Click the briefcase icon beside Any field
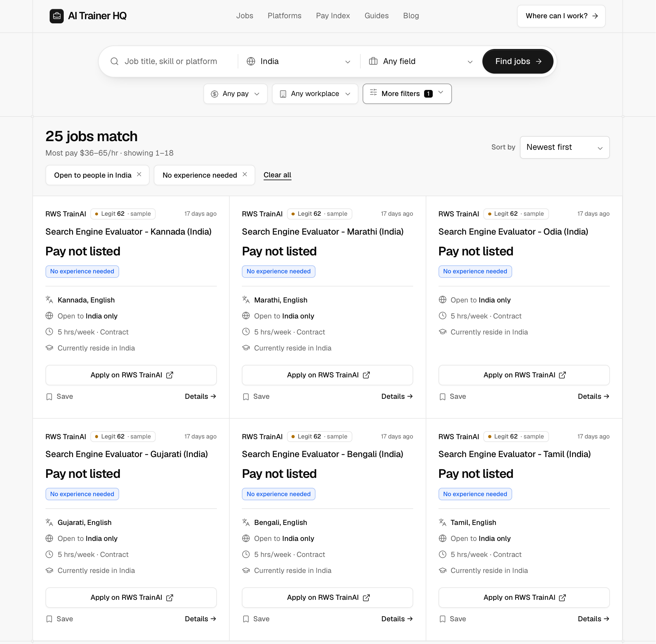656x644 pixels. pyautogui.click(x=373, y=61)
